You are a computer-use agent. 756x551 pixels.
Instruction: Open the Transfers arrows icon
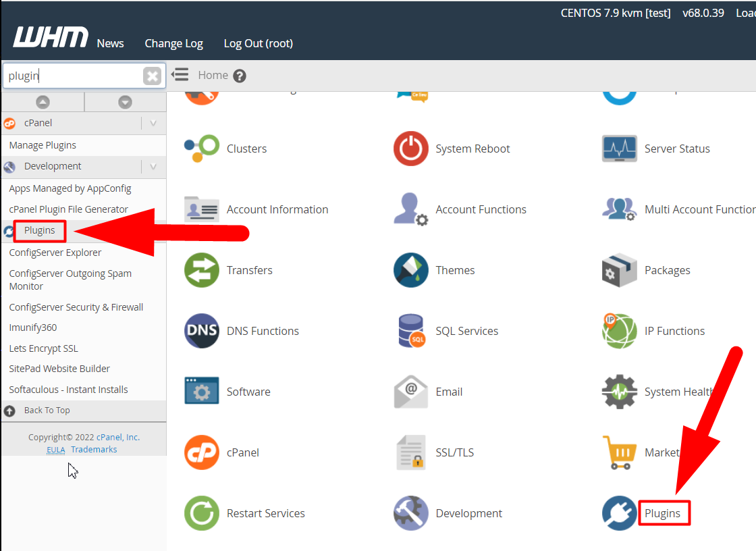click(202, 270)
